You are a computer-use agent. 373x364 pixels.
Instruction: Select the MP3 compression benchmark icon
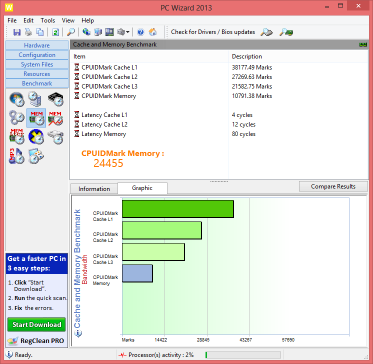[17, 156]
